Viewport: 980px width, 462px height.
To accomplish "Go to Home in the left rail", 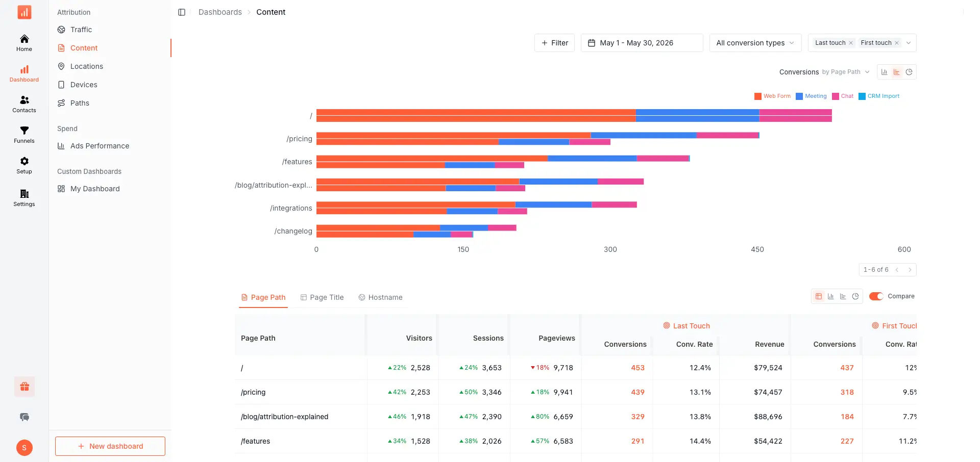I will point(24,43).
